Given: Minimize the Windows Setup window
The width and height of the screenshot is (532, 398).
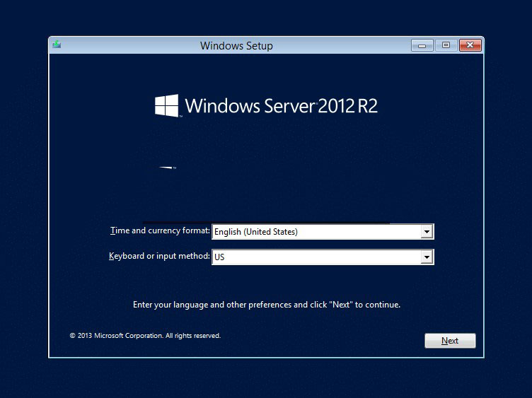Looking at the screenshot, I should (x=422, y=45).
